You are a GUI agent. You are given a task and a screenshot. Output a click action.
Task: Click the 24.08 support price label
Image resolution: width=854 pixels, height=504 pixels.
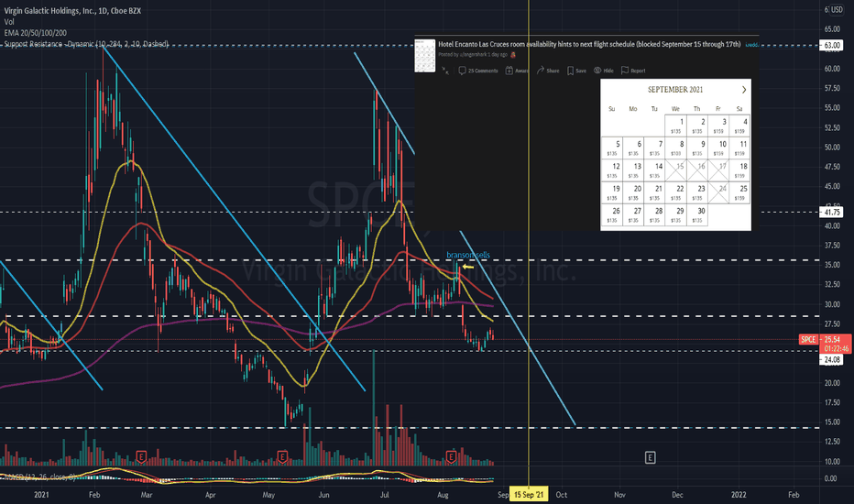[831, 359]
